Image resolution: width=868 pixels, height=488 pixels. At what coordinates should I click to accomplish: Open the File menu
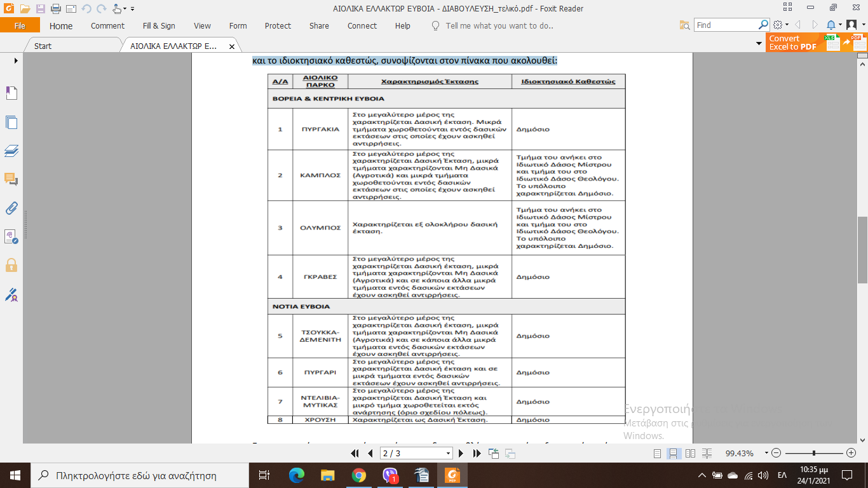20,25
